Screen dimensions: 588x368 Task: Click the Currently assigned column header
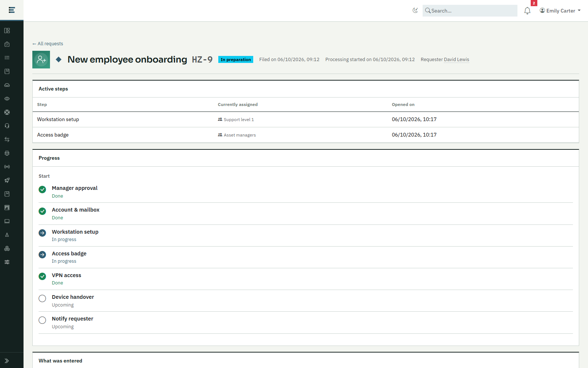238,105
